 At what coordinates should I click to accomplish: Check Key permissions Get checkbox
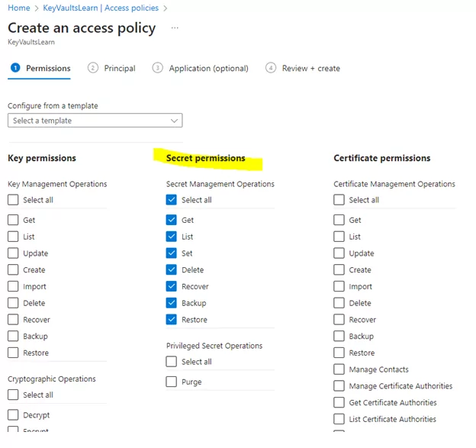pos(13,220)
